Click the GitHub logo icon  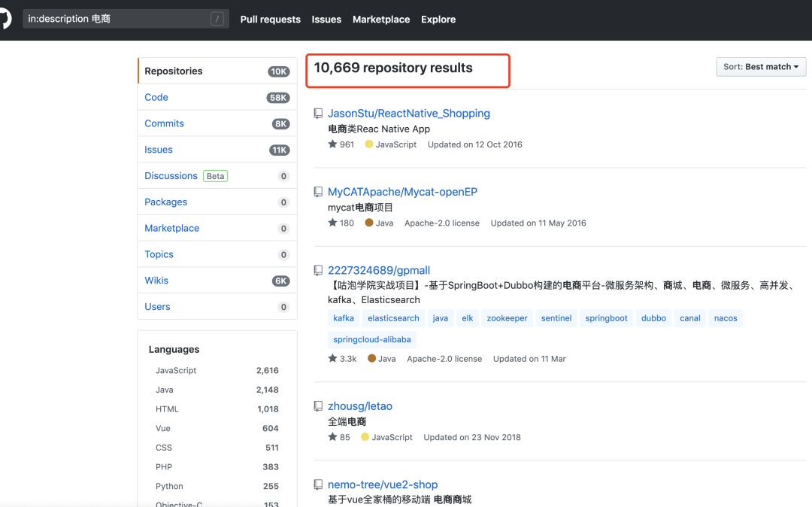pyautogui.click(x=5, y=19)
